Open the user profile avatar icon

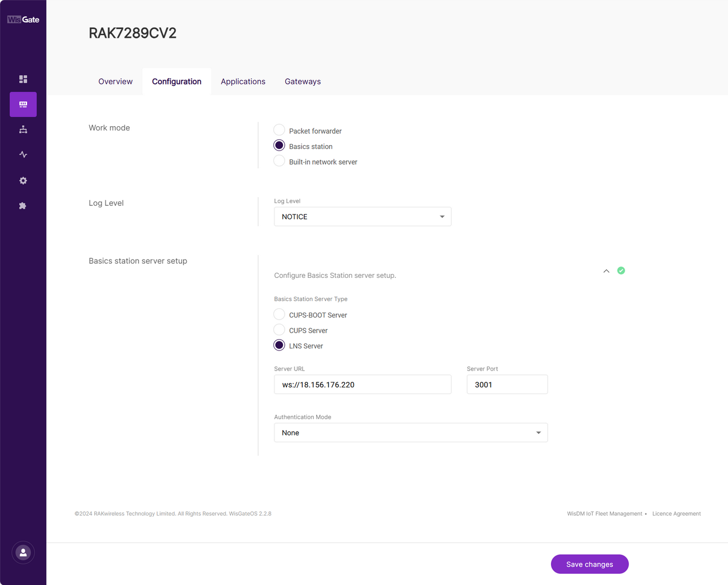[23, 552]
